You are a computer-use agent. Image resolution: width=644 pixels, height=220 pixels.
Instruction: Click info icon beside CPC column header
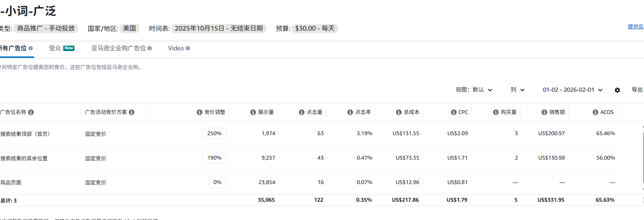coord(454,112)
